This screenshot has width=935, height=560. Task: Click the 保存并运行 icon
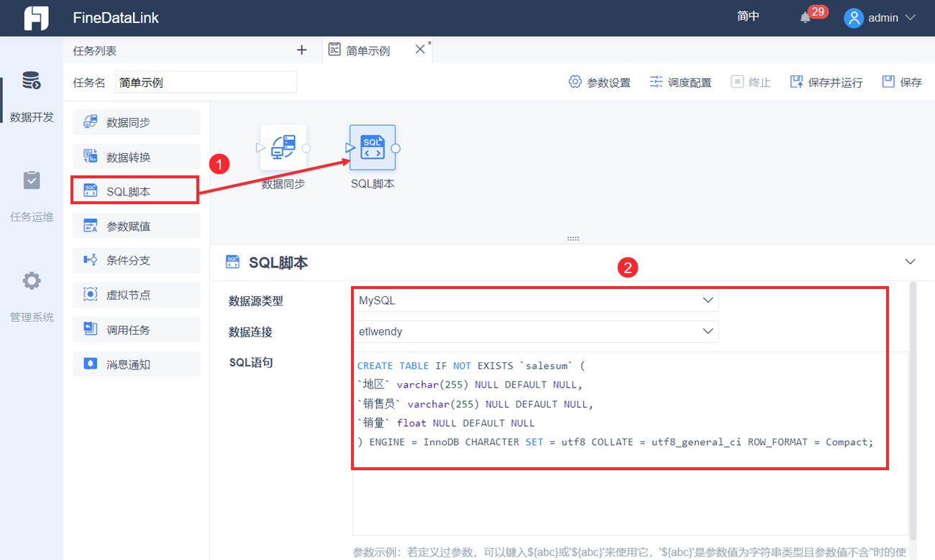tap(796, 82)
